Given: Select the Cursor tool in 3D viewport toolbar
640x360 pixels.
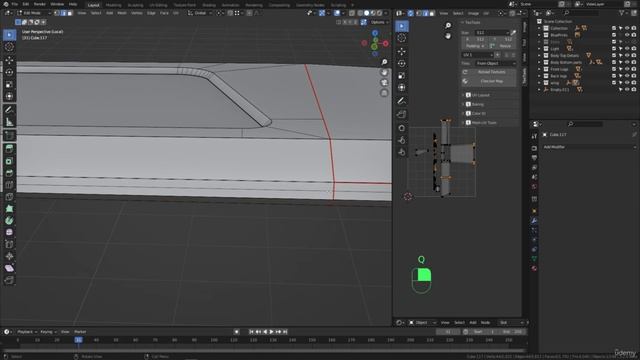Looking at the screenshot, I should click(9, 47).
